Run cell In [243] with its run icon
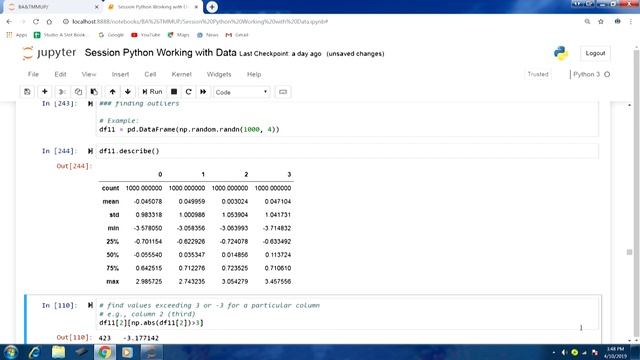This screenshot has height=360, width=640. click(90, 104)
